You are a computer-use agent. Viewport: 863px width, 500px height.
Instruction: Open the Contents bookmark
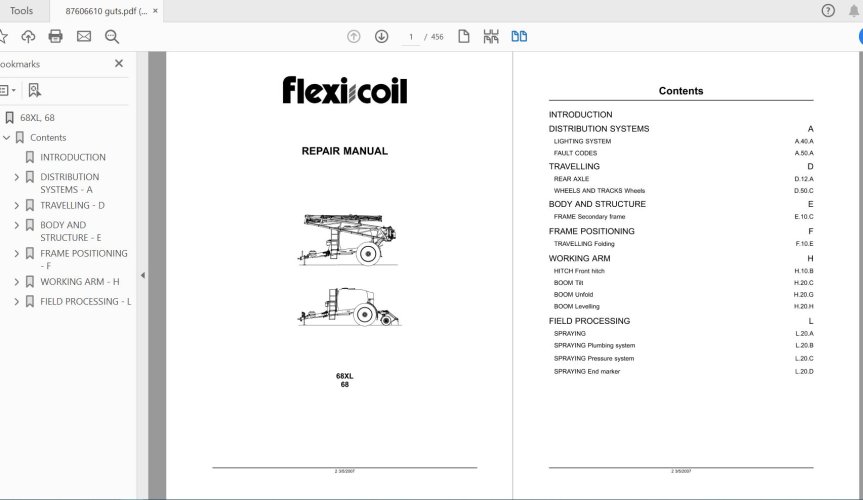click(x=48, y=138)
